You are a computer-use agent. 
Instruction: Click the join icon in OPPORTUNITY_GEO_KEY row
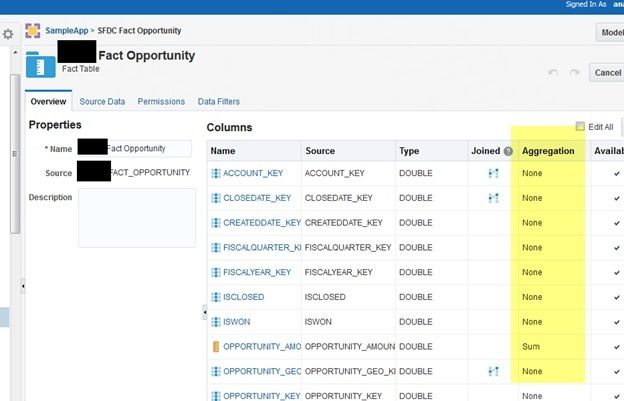tap(493, 371)
